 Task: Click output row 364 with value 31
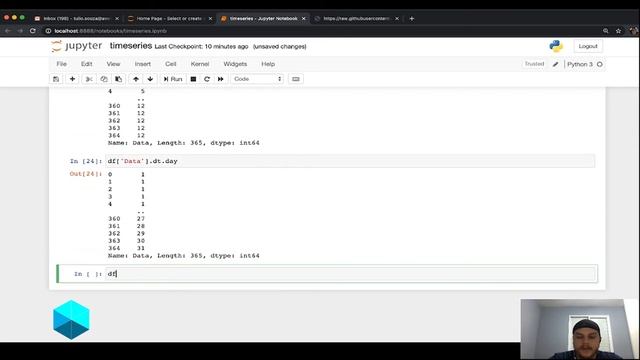tap(127, 248)
